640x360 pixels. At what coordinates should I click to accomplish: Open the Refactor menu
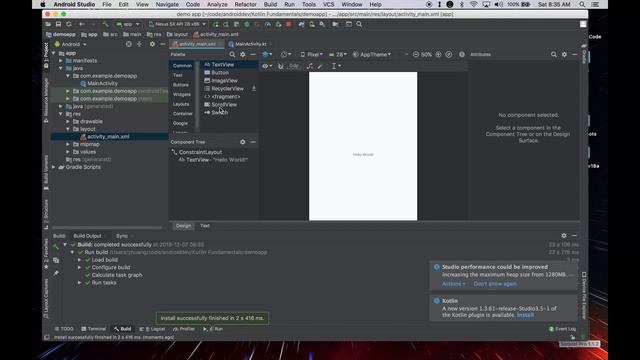tap(245, 4)
